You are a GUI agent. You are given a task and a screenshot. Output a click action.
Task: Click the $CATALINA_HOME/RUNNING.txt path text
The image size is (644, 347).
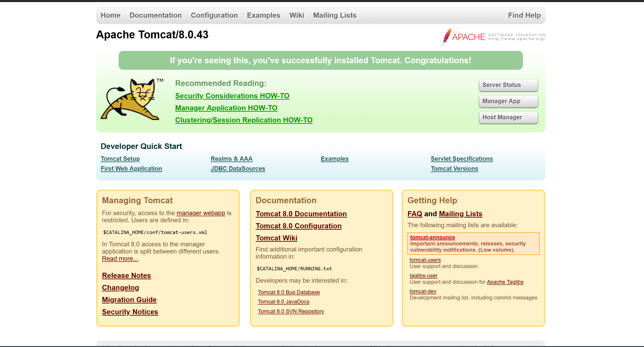coord(294,269)
